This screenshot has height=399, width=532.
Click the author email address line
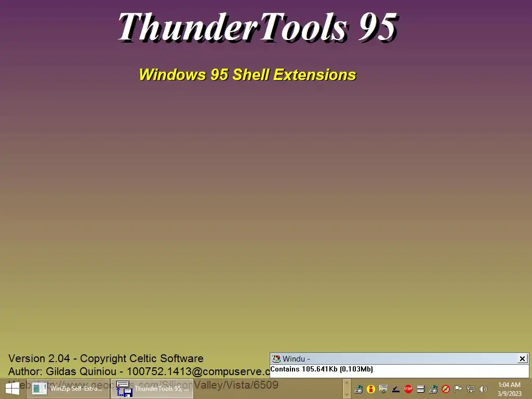(139, 371)
